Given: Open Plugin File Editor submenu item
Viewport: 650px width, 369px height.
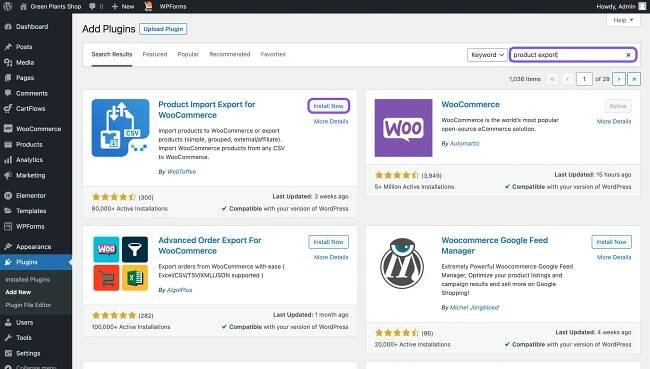Looking at the screenshot, I should click(28, 305).
